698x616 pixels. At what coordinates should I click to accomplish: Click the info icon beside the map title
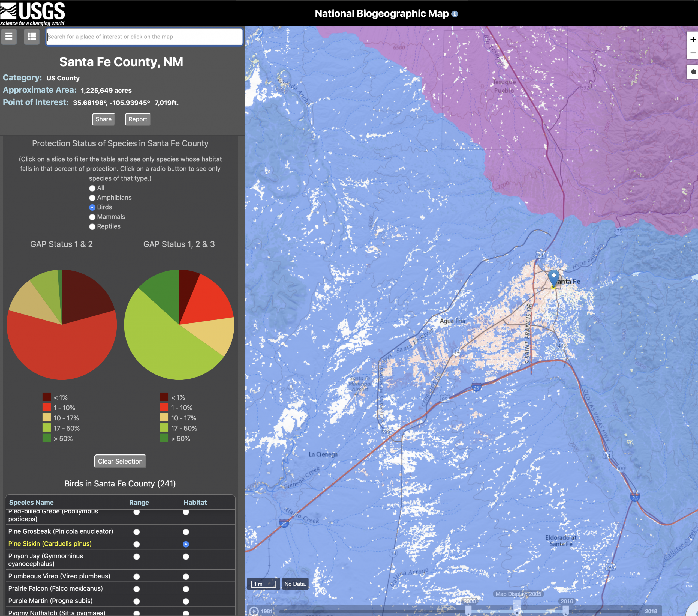click(455, 14)
